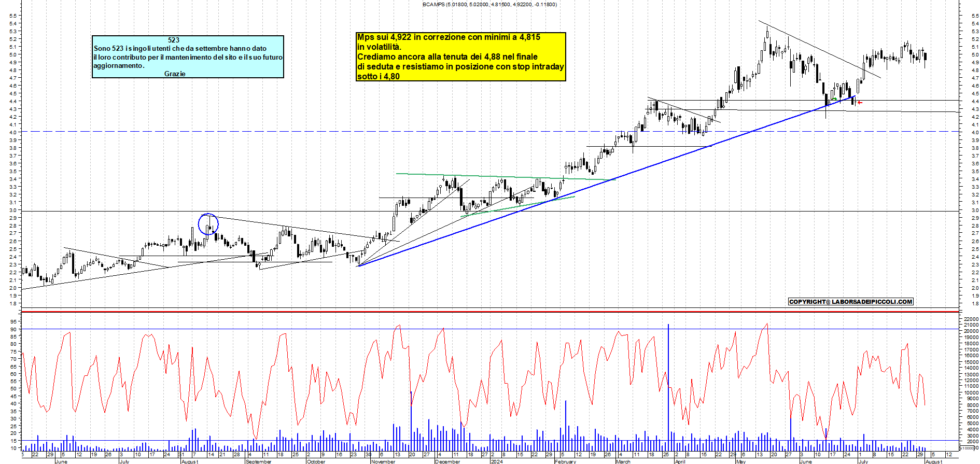Click the small red arrow marker near 4.4
The height and width of the screenshot is (464, 980).
tap(860, 103)
